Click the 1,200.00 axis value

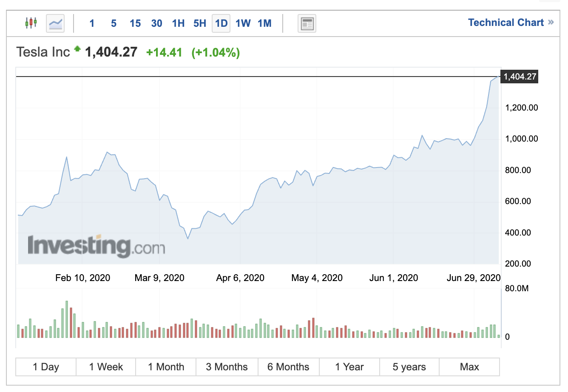(522, 108)
